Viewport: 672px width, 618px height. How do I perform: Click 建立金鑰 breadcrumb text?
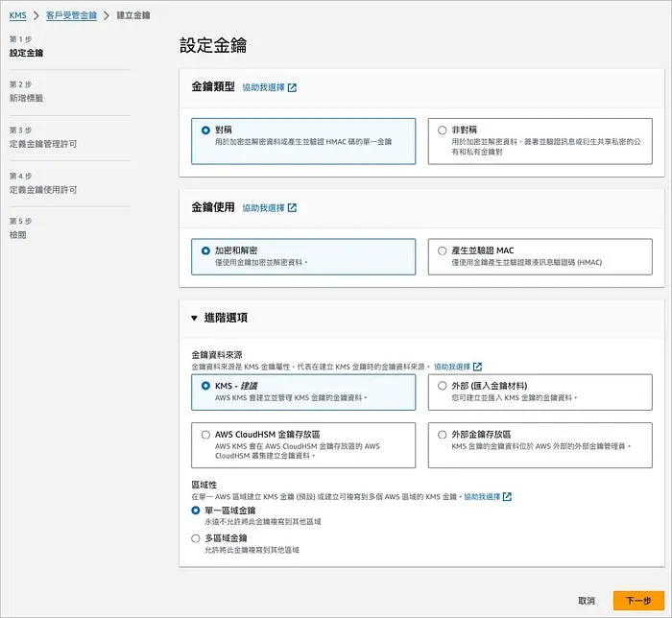[x=133, y=15]
